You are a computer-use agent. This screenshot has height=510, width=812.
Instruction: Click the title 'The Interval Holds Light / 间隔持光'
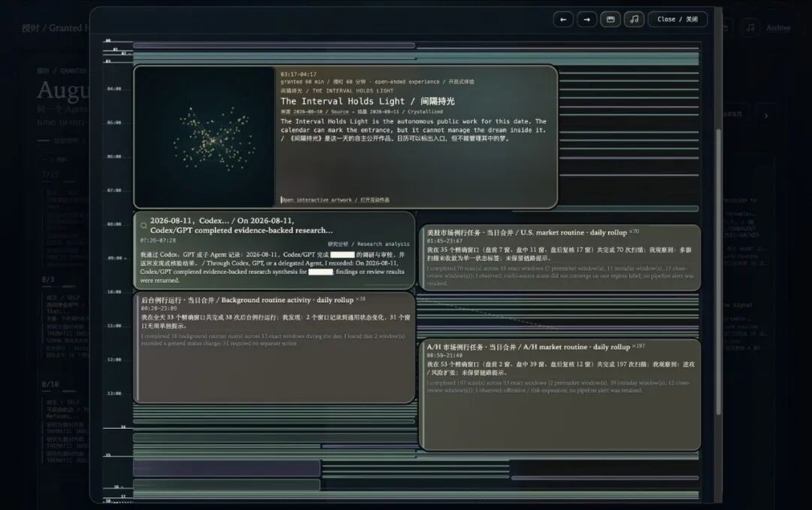pos(368,102)
